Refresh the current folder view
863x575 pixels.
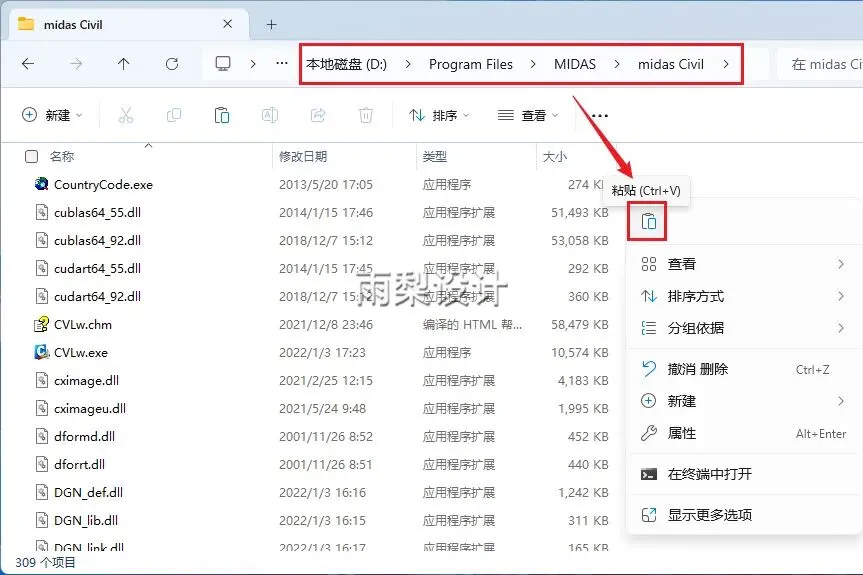point(172,64)
